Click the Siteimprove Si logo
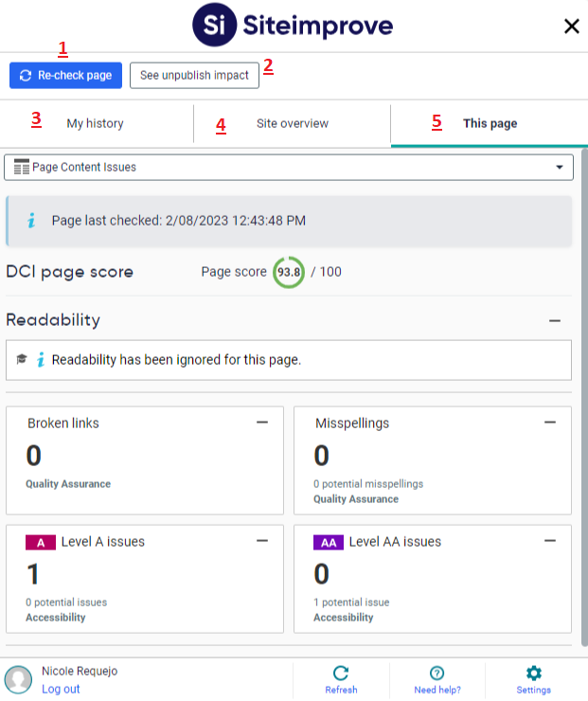This screenshot has width=588, height=701. 215,25
